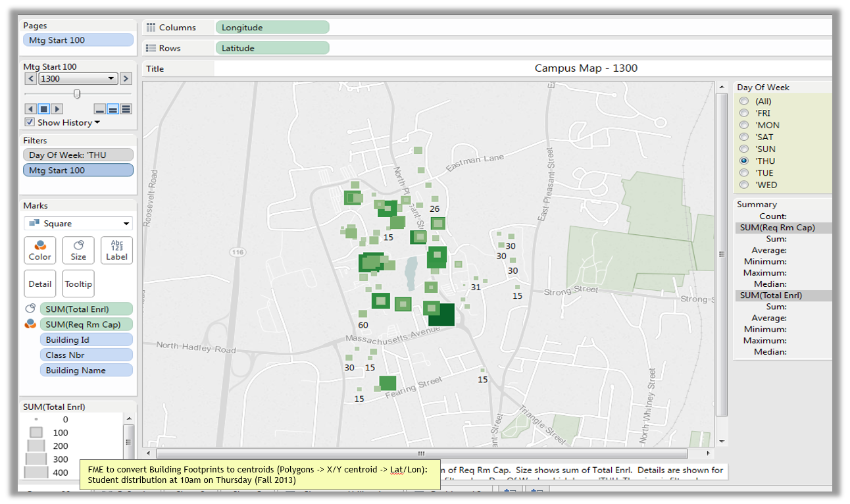Click Mtg Start 100 pill in Pages
Image resolution: width=850 pixels, height=504 pixels.
[78, 39]
